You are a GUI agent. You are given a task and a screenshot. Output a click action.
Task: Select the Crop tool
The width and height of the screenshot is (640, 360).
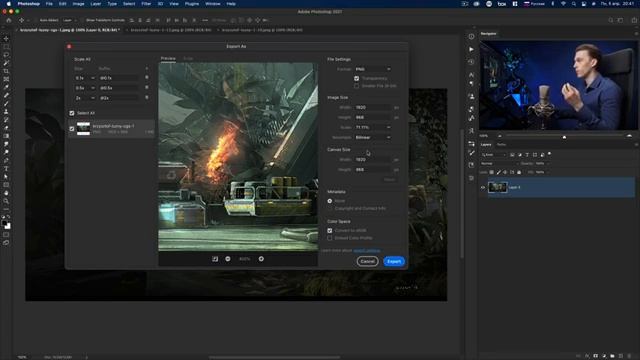point(6,71)
